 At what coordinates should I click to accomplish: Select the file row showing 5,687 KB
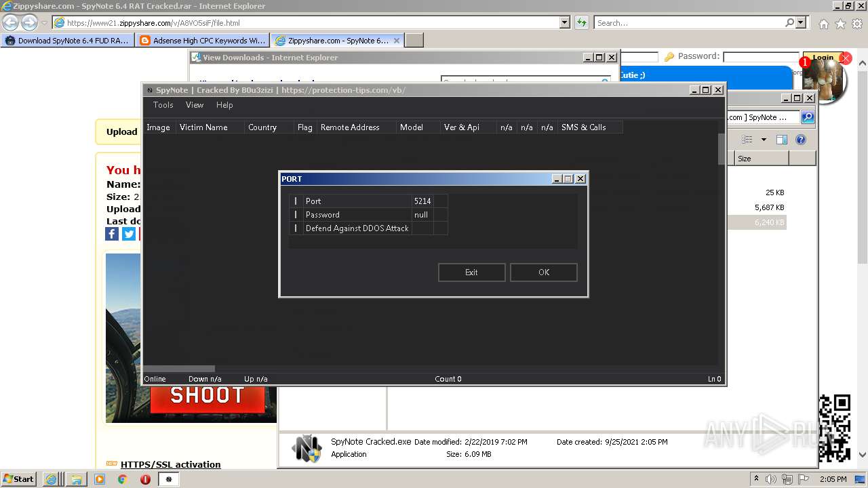(x=756, y=208)
